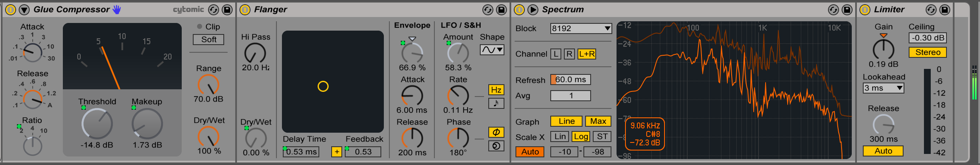Click the Limiter Gain knob
Image resolution: width=980 pixels, height=165 pixels.
(x=883, y=50)
